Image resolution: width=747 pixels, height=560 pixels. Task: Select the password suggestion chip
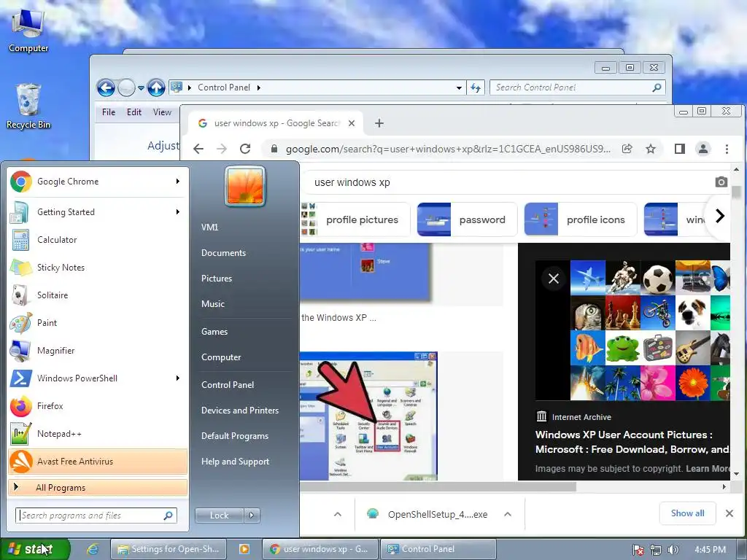coord(467,219)
